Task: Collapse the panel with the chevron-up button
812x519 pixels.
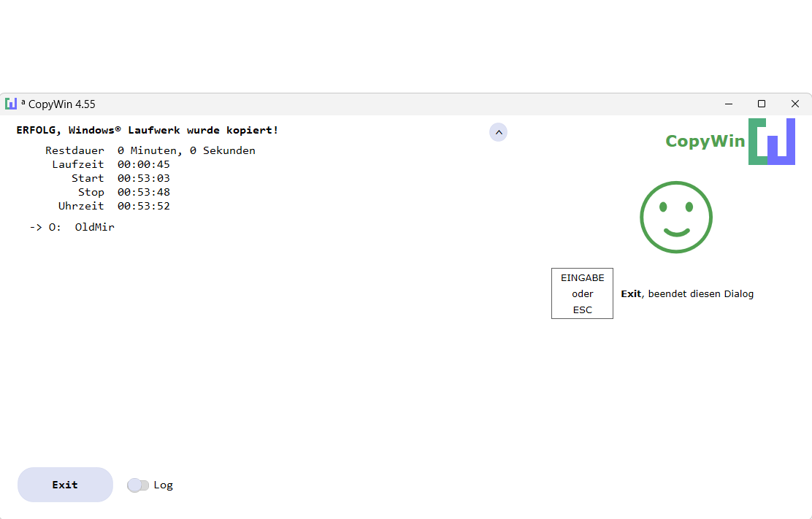Action: pyautogui.click(x=498, y=132)
